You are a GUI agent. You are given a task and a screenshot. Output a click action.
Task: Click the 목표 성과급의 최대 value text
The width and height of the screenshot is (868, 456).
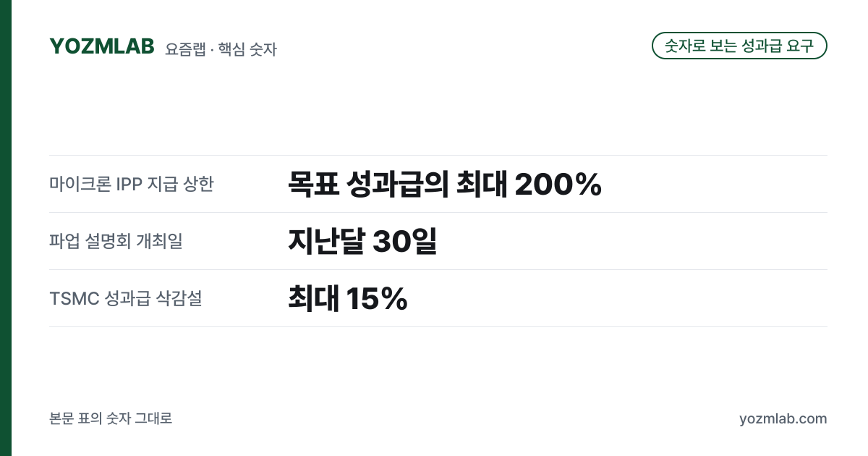398,185
